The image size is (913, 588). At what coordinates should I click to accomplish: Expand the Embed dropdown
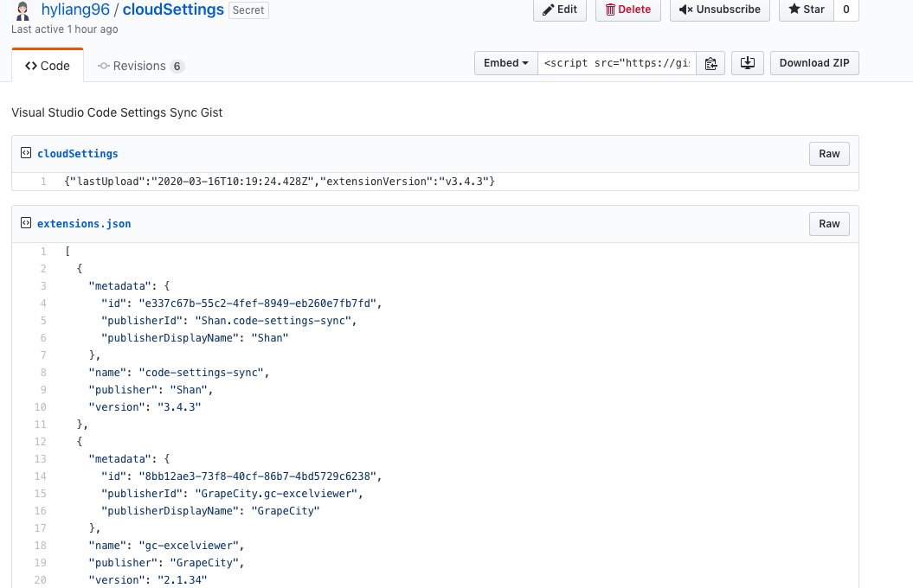coord(506,63)
